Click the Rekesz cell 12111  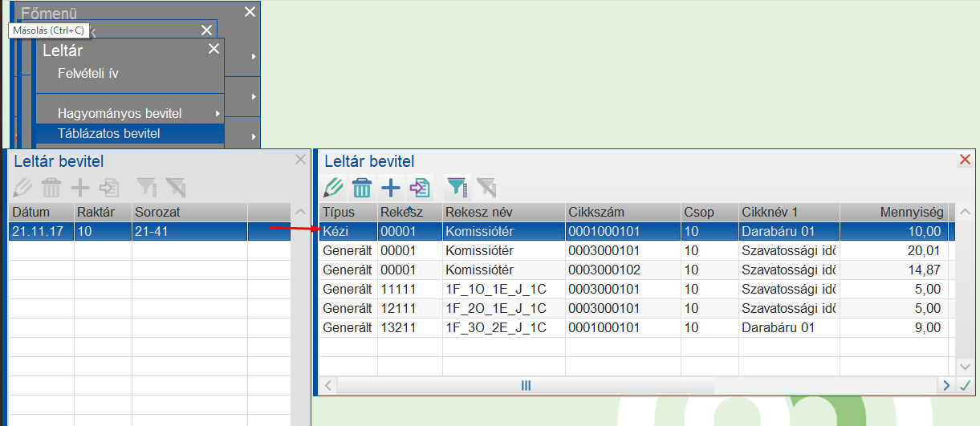(410, 308)
